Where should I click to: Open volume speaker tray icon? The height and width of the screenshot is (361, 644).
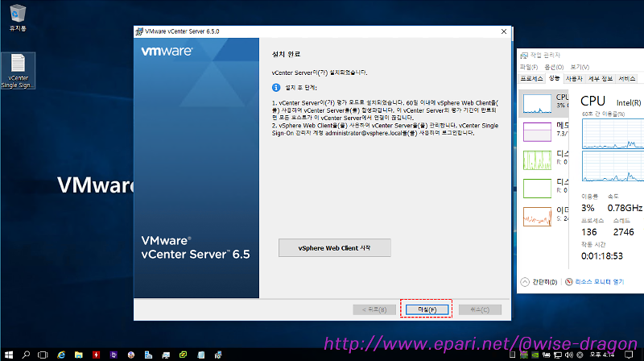pos(569,355)
